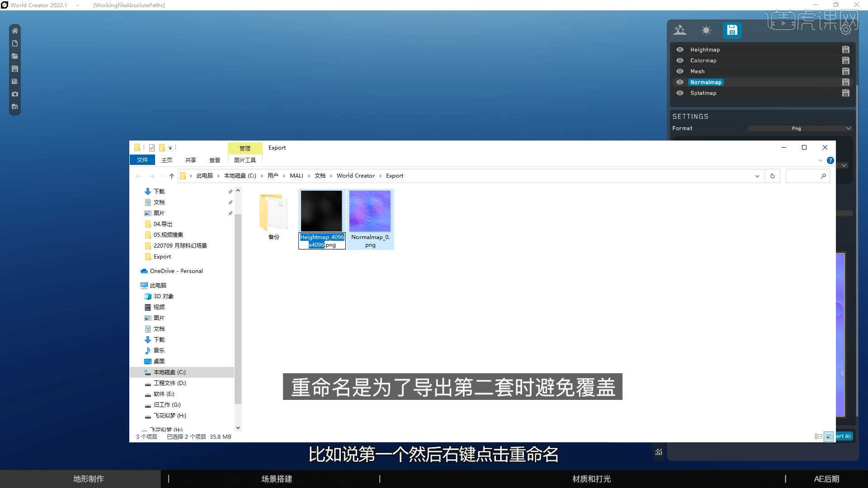Open 04.导出 quick access folder
868x488 pixels.
coord(163,224)
